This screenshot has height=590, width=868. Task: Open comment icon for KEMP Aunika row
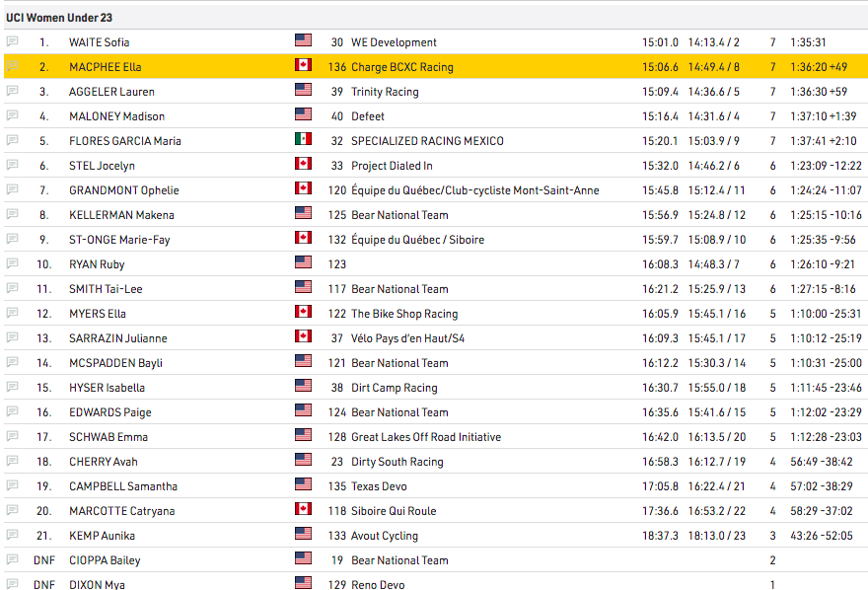pyautogui.click(x=12, y=535)
